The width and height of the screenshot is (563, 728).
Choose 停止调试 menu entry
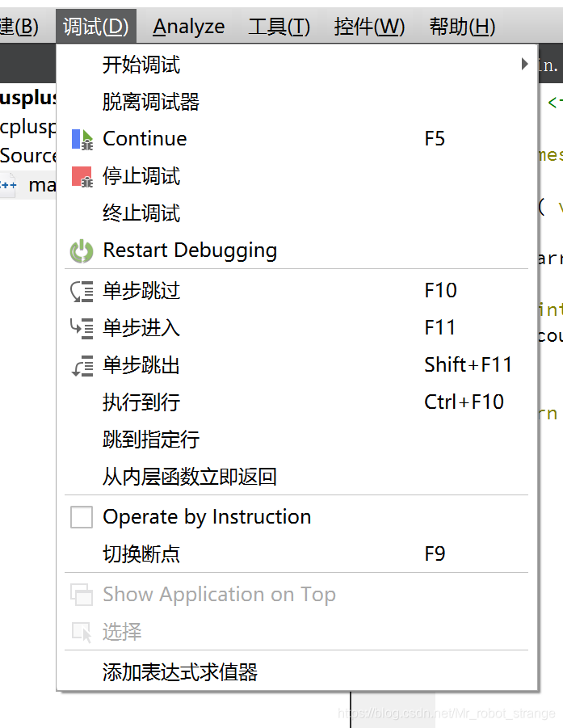tap(297, 177)
